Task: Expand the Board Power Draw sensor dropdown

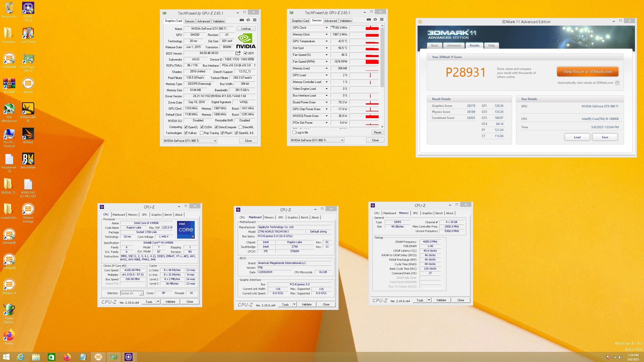Action: (327, 102)
